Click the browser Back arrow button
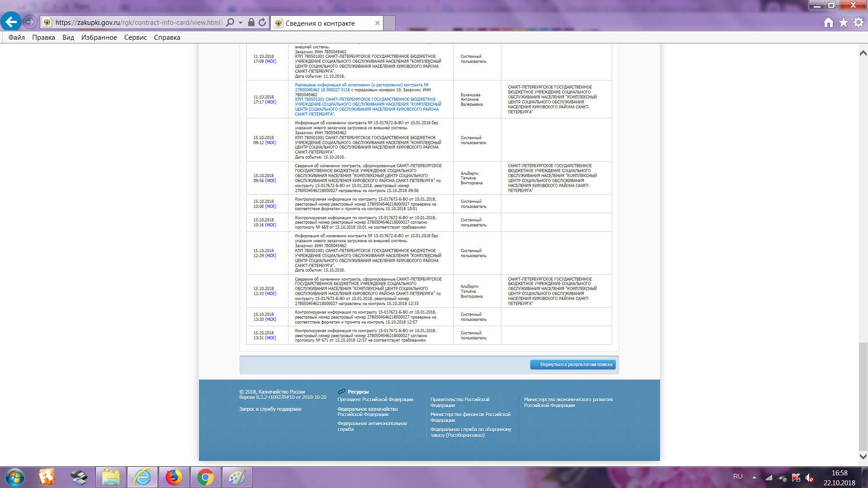This screenshot has height=488, width=868. point(11,22)
